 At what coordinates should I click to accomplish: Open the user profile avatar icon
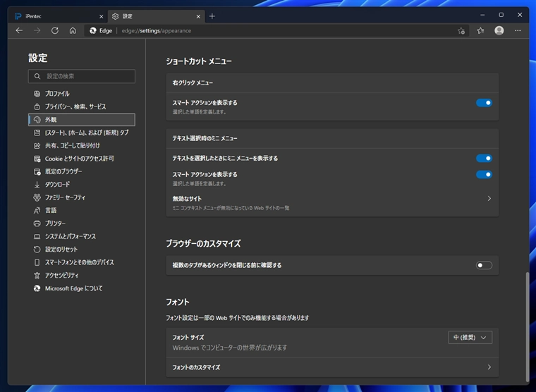coord(499,31)
